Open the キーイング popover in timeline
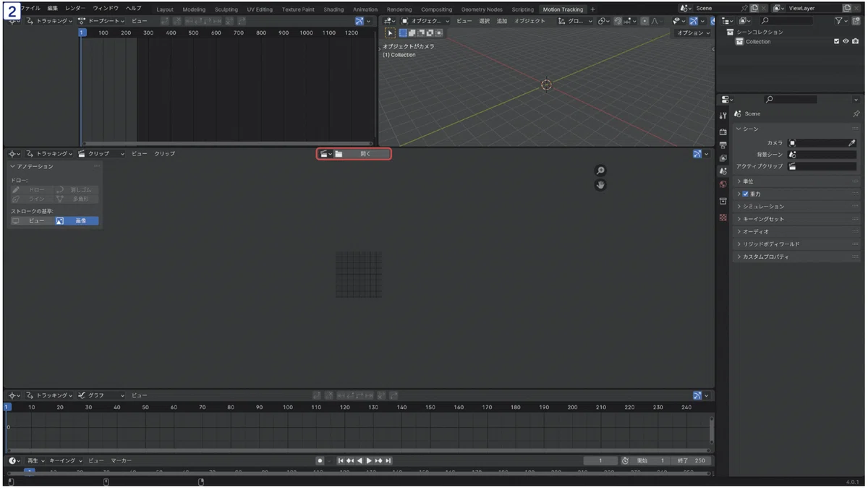Viewport: 868px width, 490px height. click(x=66, y=460)
